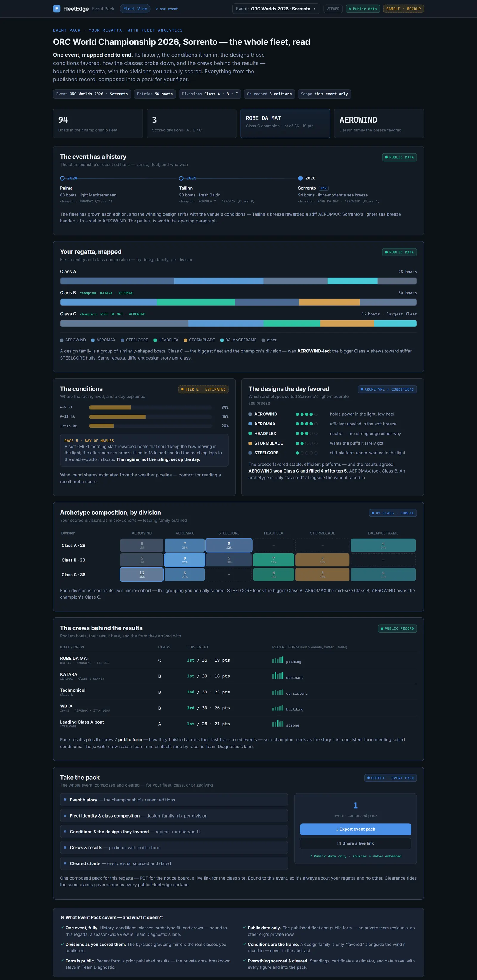
Task: Select the 2025 timeline marker
Action: click(182, 178)
